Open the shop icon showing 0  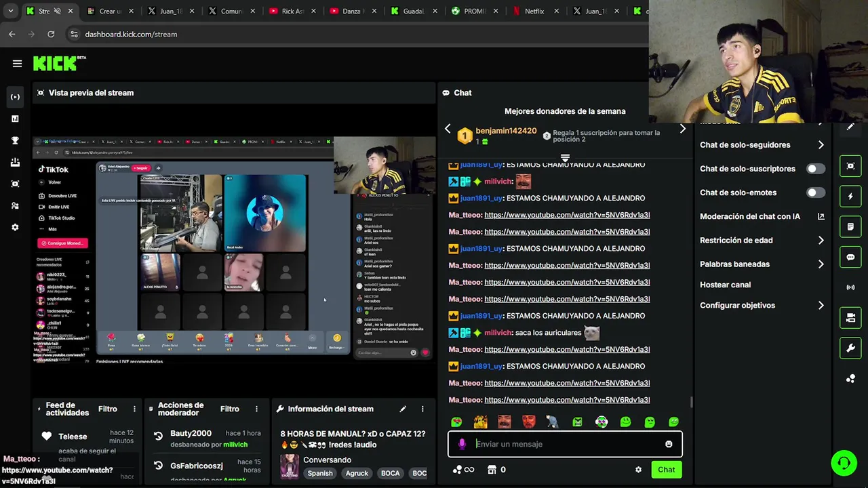tap(496, 470)
